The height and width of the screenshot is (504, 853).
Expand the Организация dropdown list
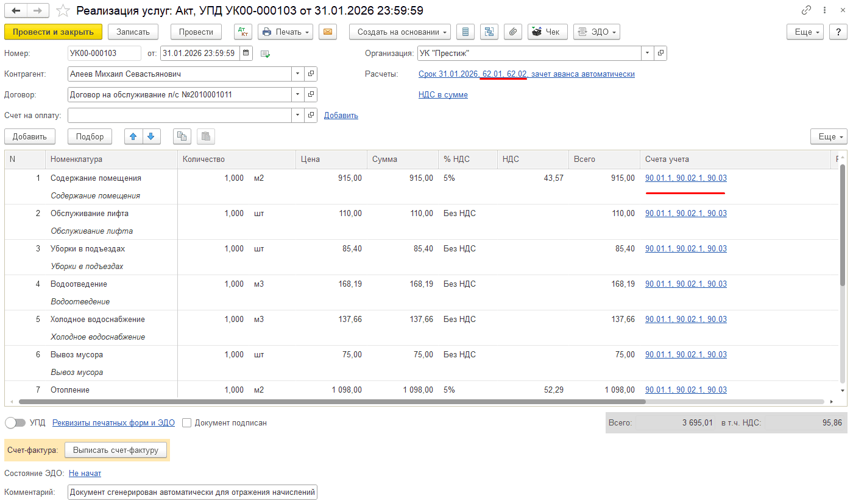pos(647,54)
